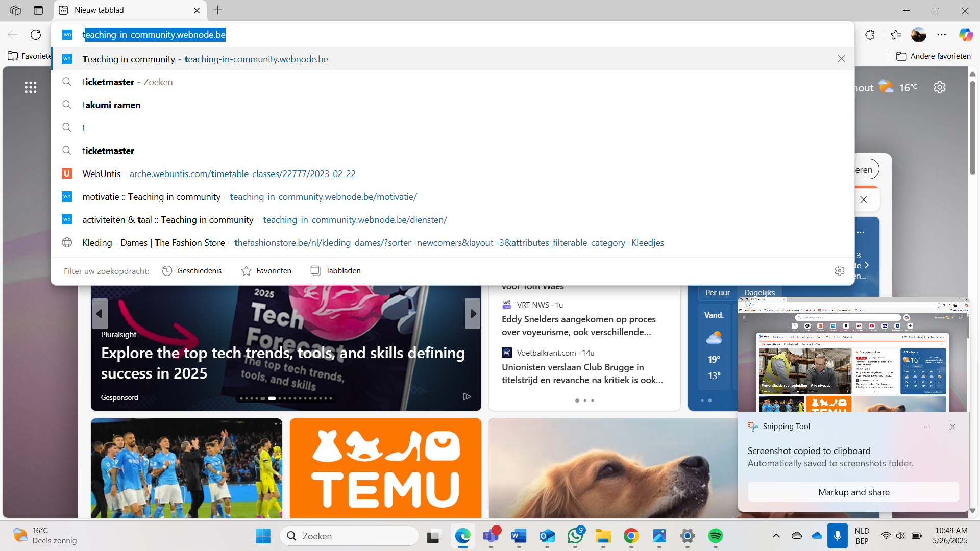The height and width of the screenshot is (551, 980).
Task: Open the Snipping Tool screenshot preview
Action: pos(853,355)
